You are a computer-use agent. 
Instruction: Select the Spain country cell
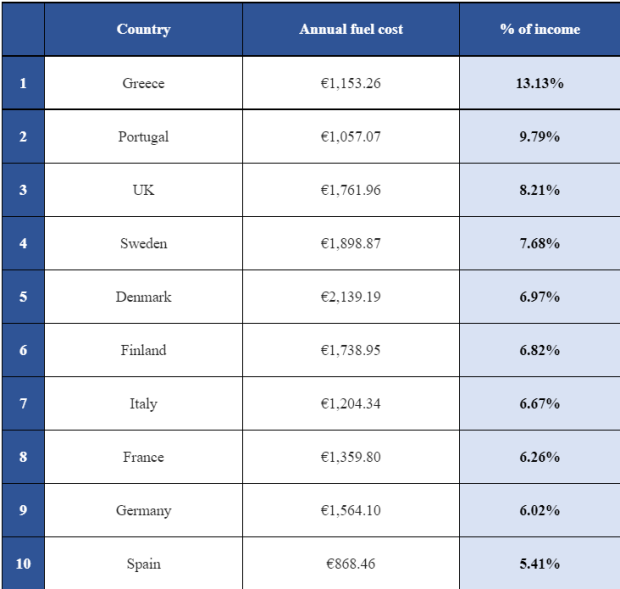click(143, 564)
